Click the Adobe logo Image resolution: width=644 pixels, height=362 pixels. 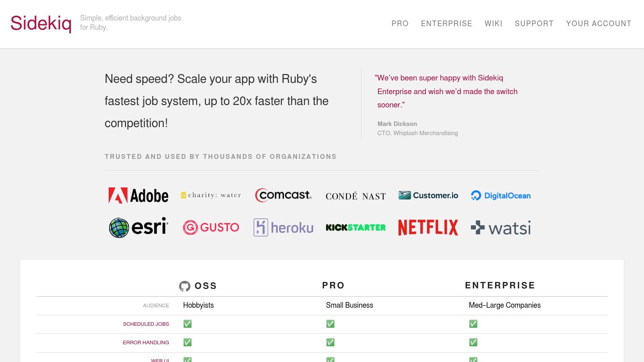click(138, 195)
